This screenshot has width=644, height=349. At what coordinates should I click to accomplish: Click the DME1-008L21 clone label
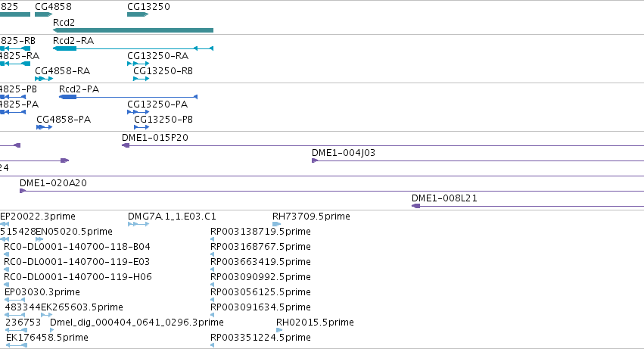[444, 198]
